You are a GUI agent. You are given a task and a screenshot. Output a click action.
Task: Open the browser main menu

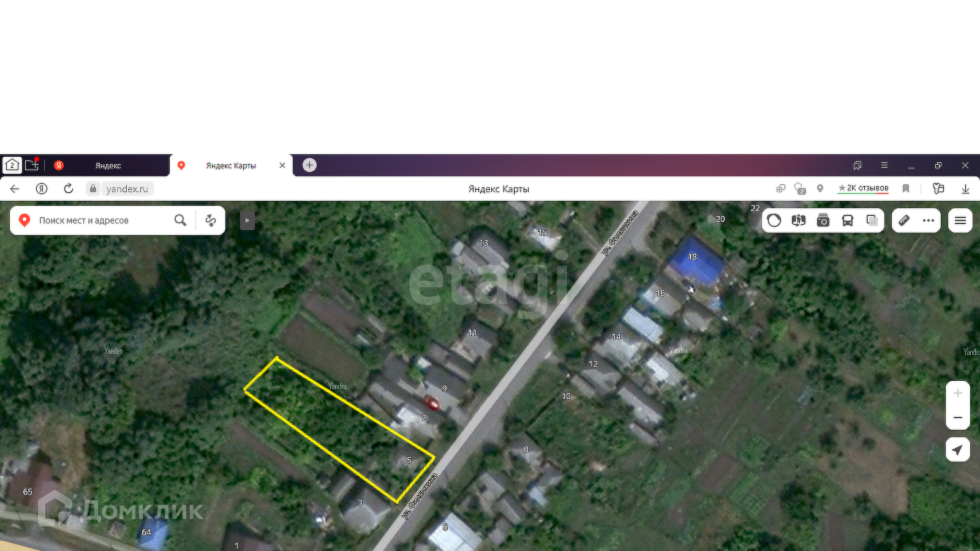pyautogui.click(x=884, y=165)
